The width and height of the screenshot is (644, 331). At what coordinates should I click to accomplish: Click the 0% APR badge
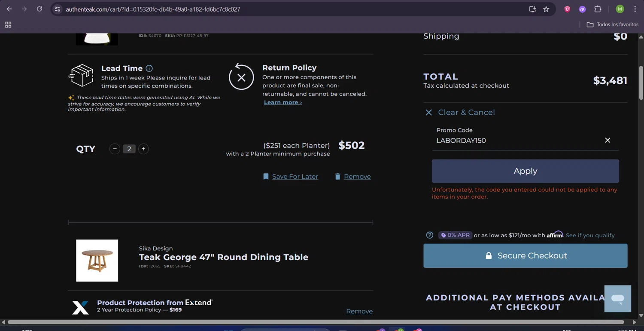click(x=455, y=235)
